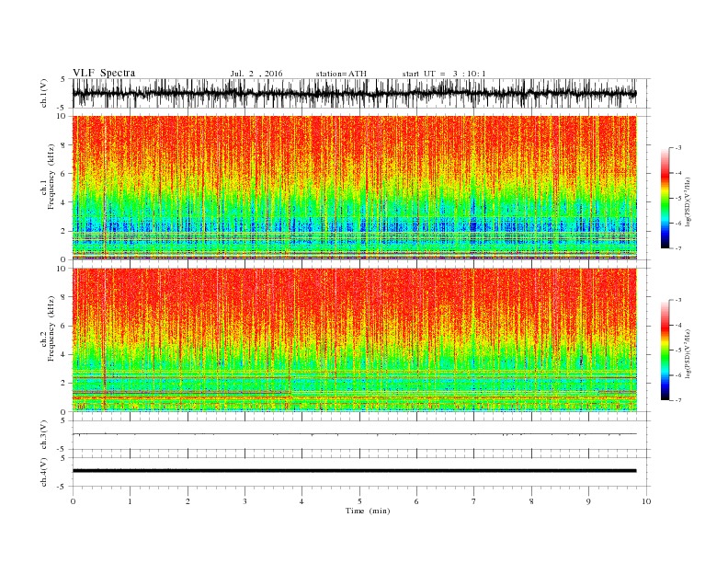The width and height of the screenshot is (728, 563).
Task: Click the 'station=ATH' label
Action: point(341,74)
